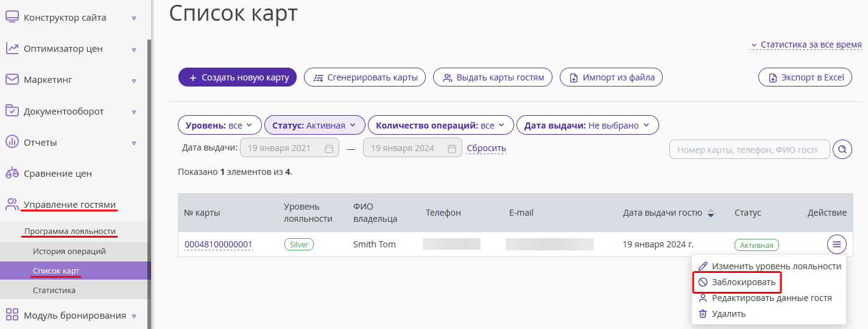Expand the Отчеты section arrow
Image resolution: width=868 pixels, height=329 pixels.
click(x=134, y=143)
